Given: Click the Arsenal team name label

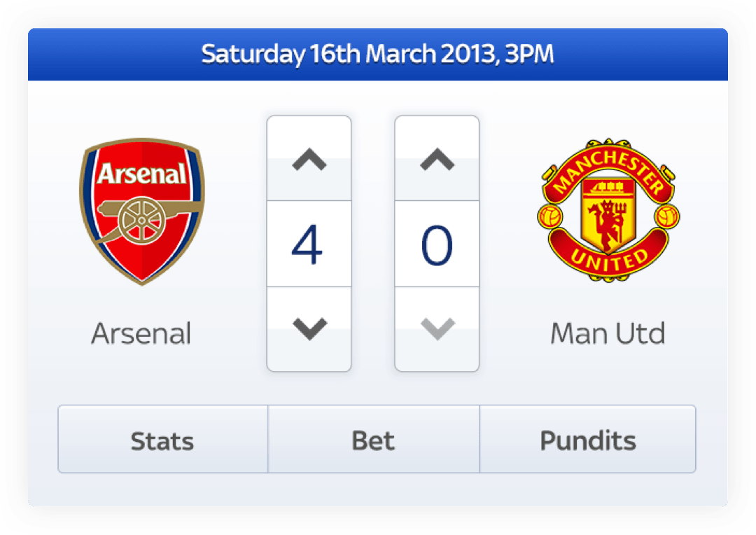Looking at the screenshot, I should tap(140, 334).
